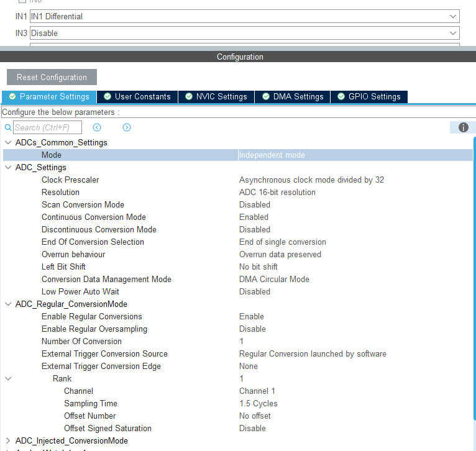Viewport: 476px width, 451px height.
Task: Click Scan Conversion Mode Disabled value
Action: point(255,205)
